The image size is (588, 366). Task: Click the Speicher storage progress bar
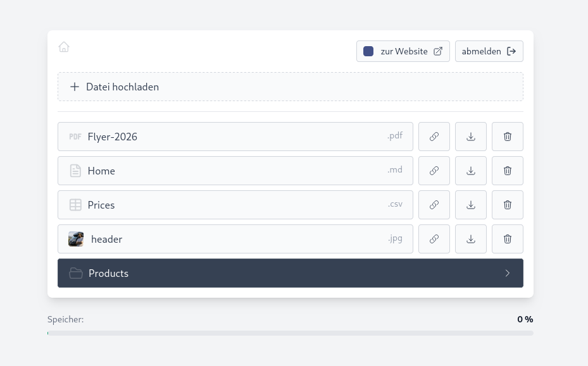tap(290, 332)
